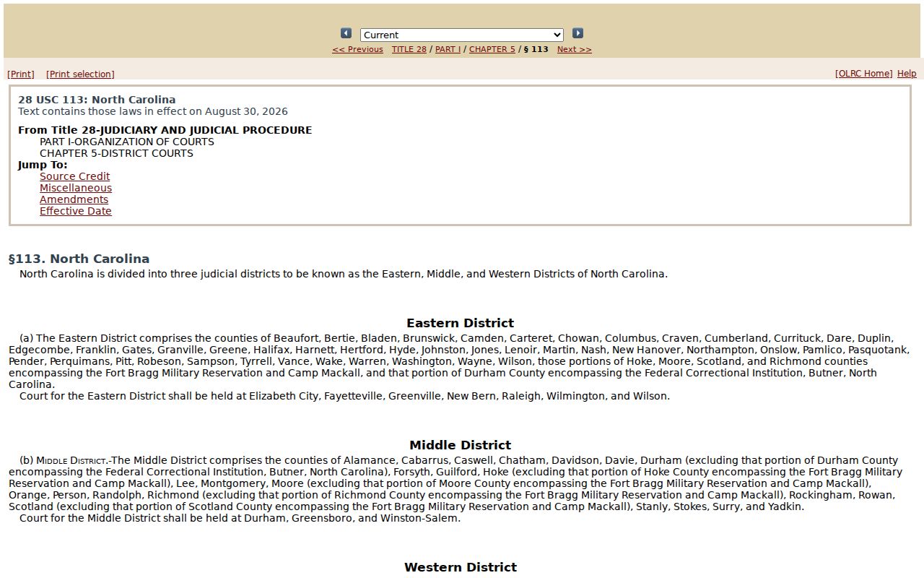Click the bold '§ 113' breadcrumb text
Screen dimensions: 924x578
pos(536,50)
